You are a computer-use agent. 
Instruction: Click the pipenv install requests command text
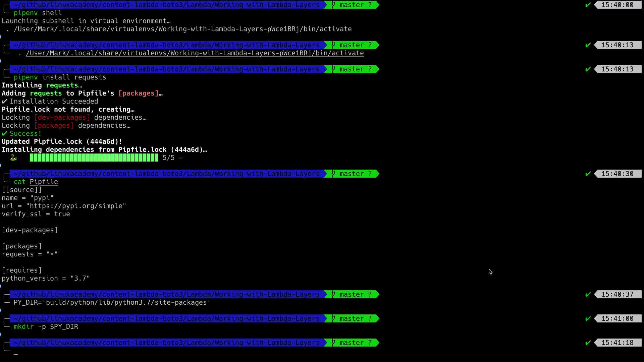tap(60, 77)
